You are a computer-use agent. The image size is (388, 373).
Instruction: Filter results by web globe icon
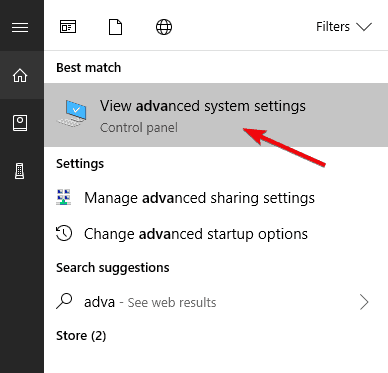[164, 27]
